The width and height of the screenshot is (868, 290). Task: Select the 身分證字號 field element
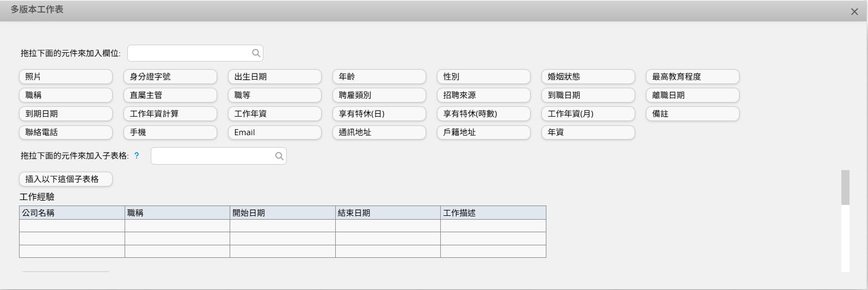pos(170,77)
